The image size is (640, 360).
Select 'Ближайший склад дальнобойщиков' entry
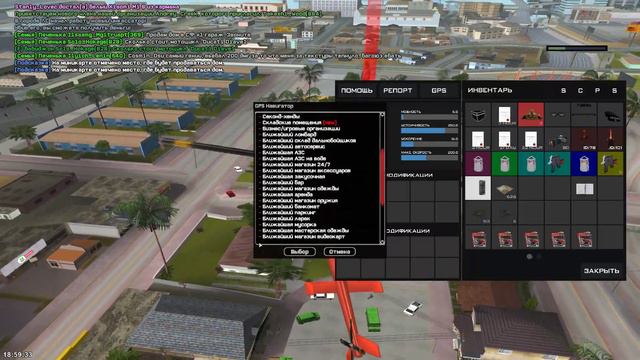[309, 140]
